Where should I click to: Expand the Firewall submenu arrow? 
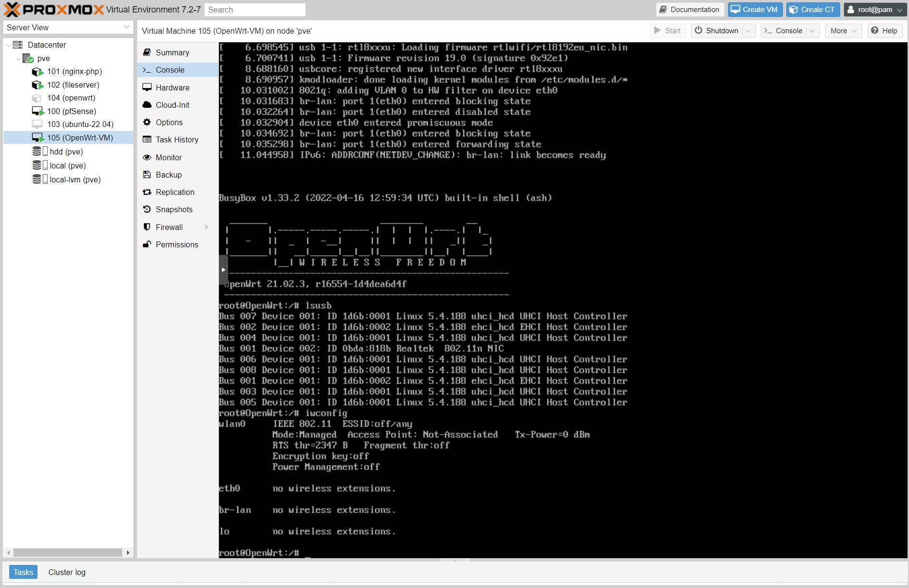pyautogui.click(x=207, y=227)
